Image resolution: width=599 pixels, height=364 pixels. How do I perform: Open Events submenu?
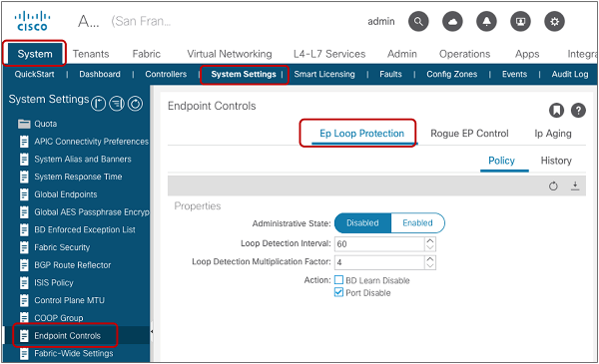[x=514, y=74]
